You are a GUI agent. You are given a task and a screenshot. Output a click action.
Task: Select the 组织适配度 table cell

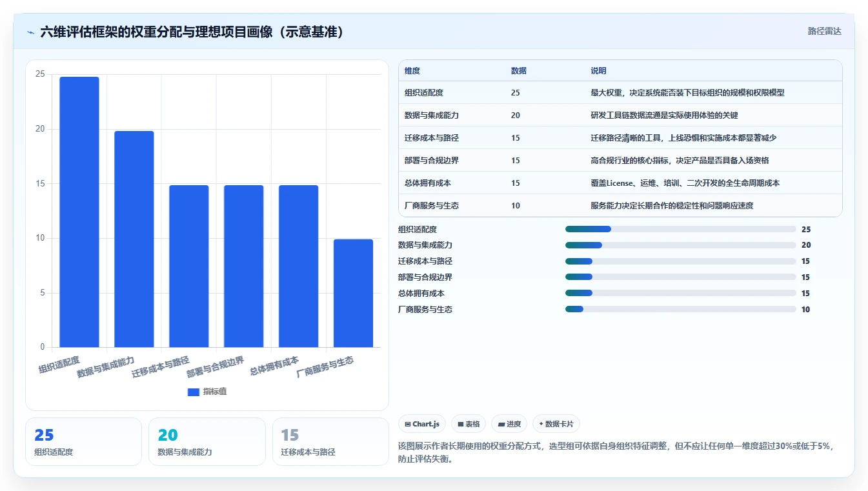(424, 93)
